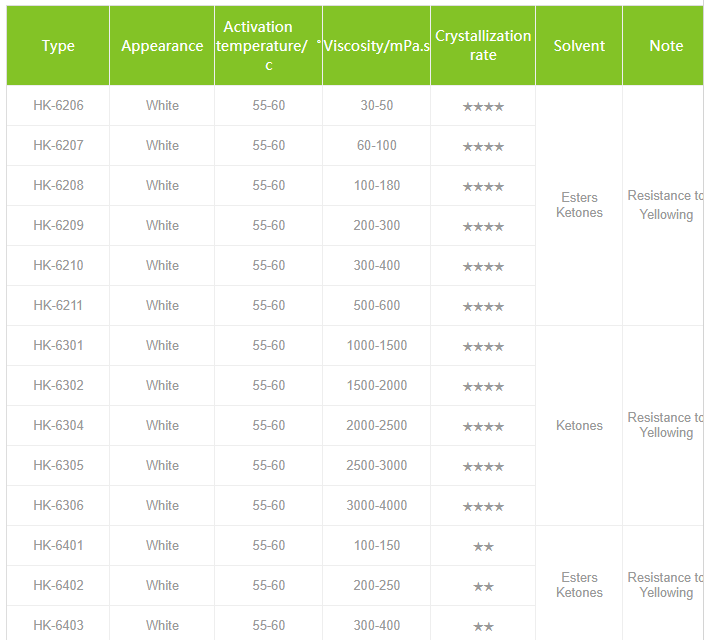Click the Appearance column header

click(162, 46)
